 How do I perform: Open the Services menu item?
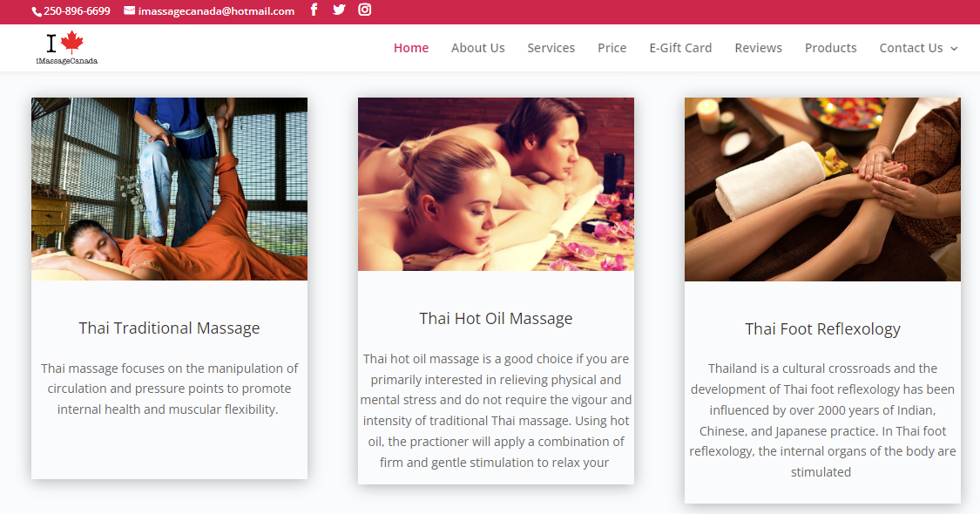551,48
